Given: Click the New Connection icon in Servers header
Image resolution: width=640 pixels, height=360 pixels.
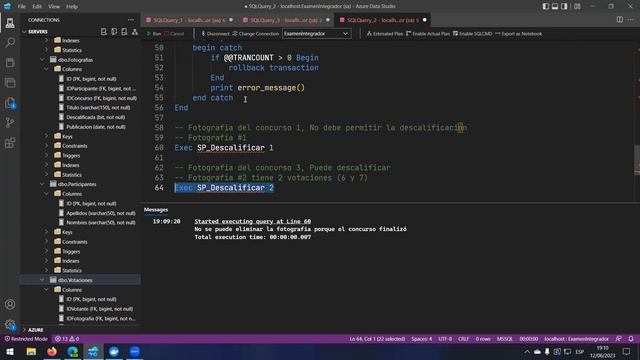Looking at the screenshot, I should [x=104, y=31].
